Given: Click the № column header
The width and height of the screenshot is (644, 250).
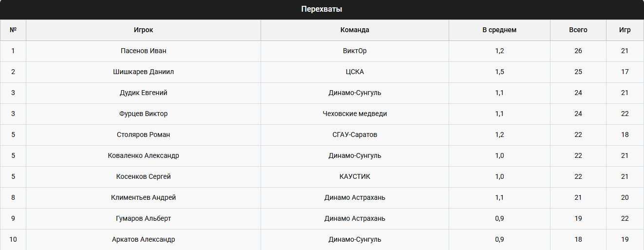Looking at the screenshot, I should pyautogui.click(x=13, y=30).
